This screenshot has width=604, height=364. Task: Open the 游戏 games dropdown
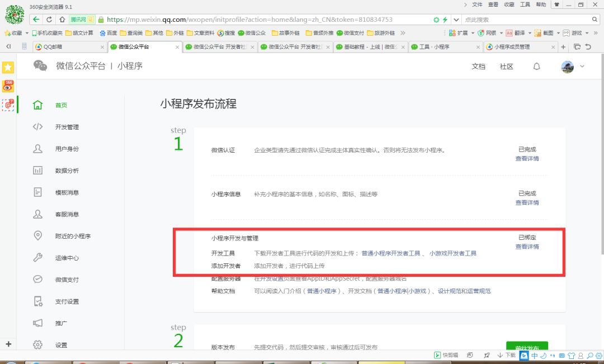[587, 33]
